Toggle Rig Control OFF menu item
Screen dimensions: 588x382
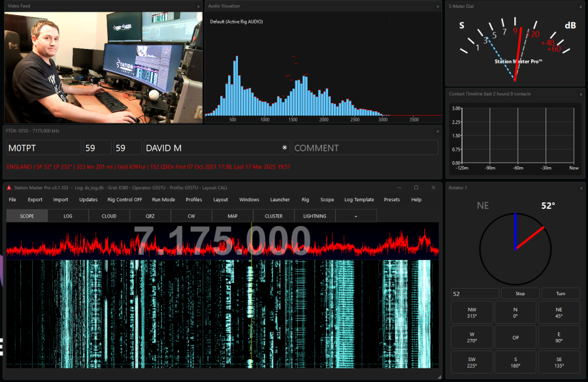coord(125,199)
